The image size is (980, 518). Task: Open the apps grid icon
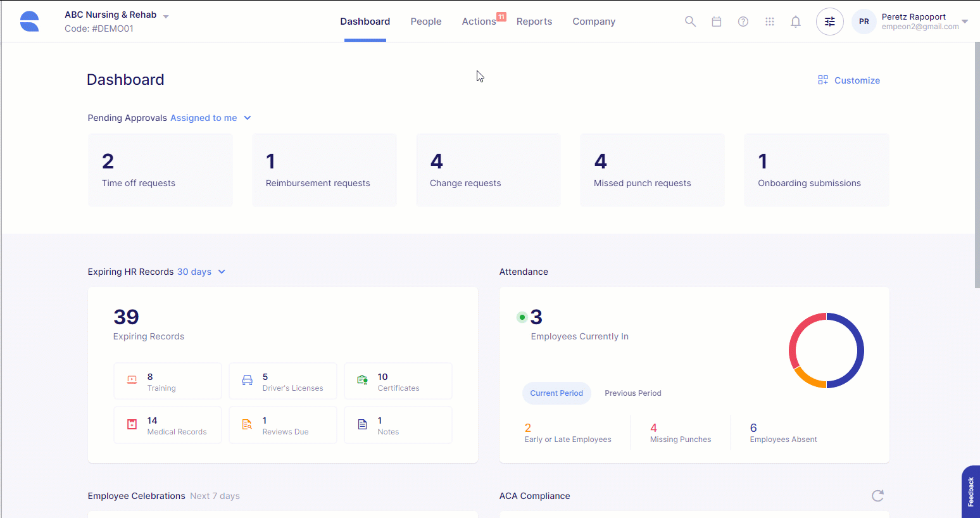tap(770, 22)
